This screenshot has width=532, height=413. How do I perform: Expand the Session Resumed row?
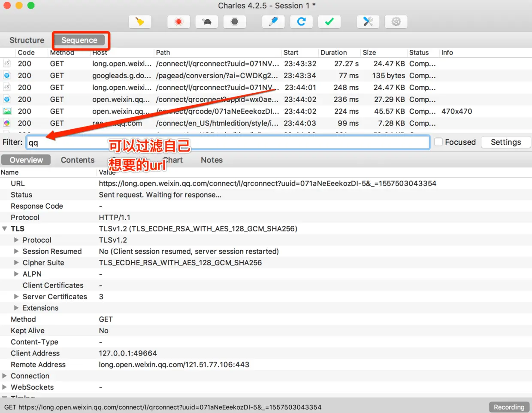coord(16,251)
